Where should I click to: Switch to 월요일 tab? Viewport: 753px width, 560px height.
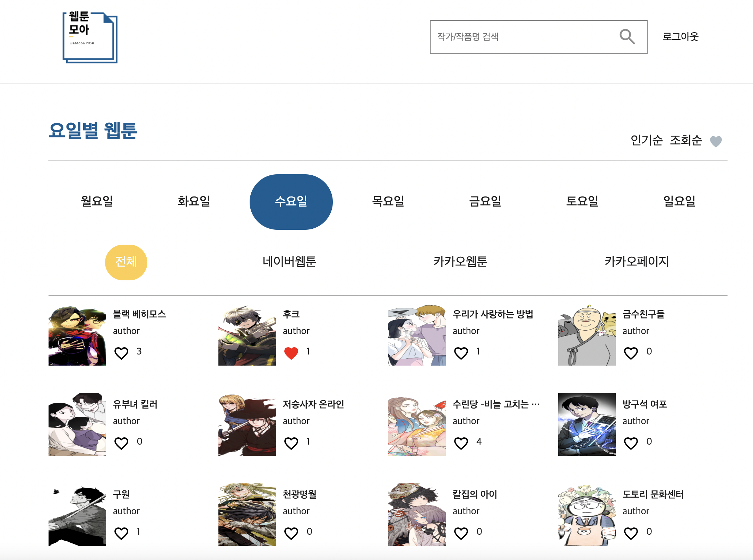(x=97, y=201)
